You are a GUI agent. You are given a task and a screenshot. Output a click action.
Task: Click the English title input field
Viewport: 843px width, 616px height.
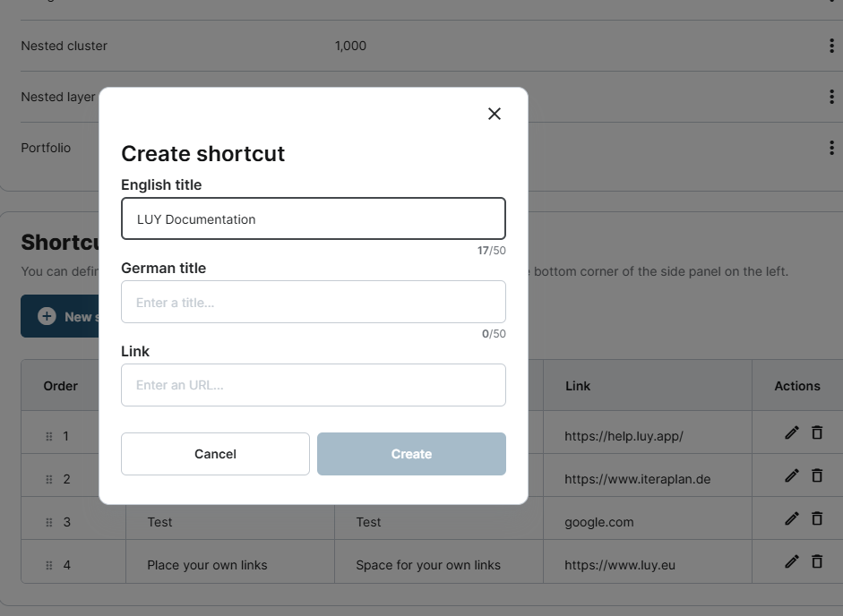pos(314,218)
